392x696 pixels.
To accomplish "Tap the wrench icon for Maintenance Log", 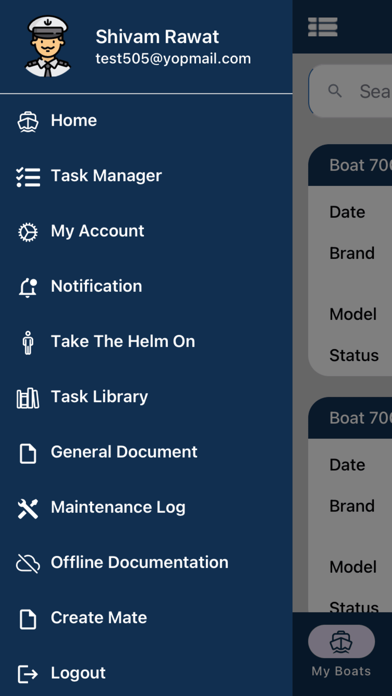I will pos(28,508).
